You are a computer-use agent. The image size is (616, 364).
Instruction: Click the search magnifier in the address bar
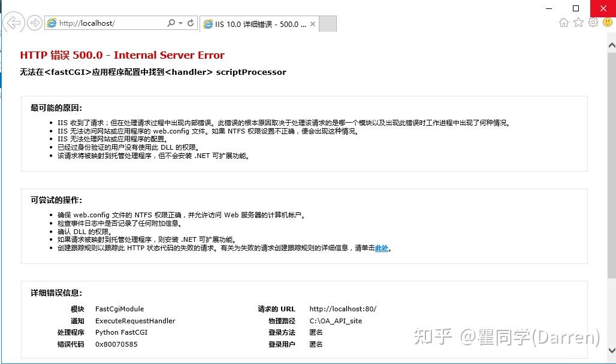[x=170, y=22]
